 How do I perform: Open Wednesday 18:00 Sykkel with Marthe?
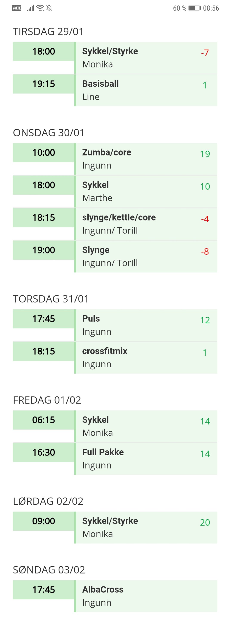tap(140, 191)
